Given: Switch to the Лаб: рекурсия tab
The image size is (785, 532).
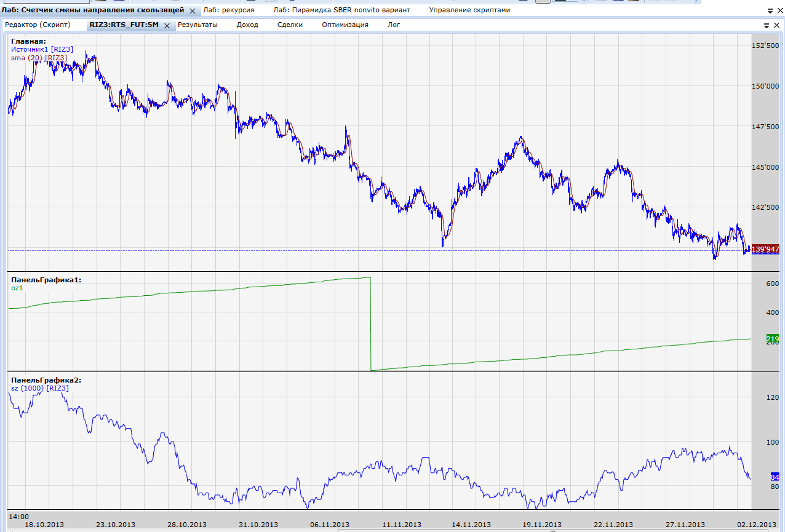Looking at the screenshot, I should tap(228, 10).
